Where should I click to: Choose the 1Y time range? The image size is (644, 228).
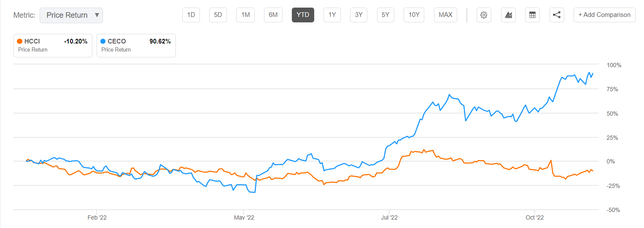332,15
